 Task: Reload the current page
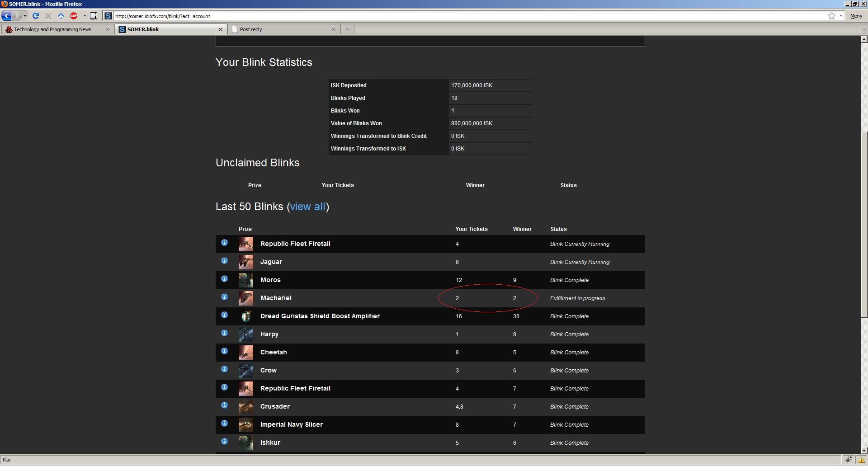click(x=36, y=16)
